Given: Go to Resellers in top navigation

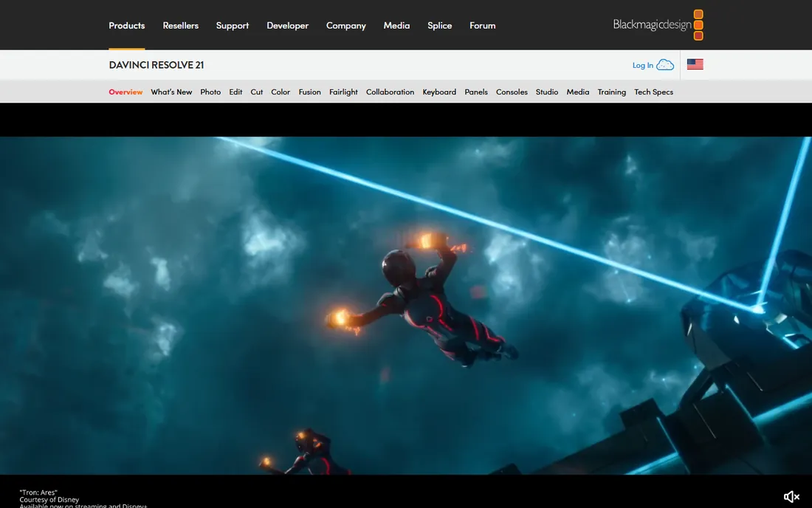Looking at the screenshot, I should 180,25.
